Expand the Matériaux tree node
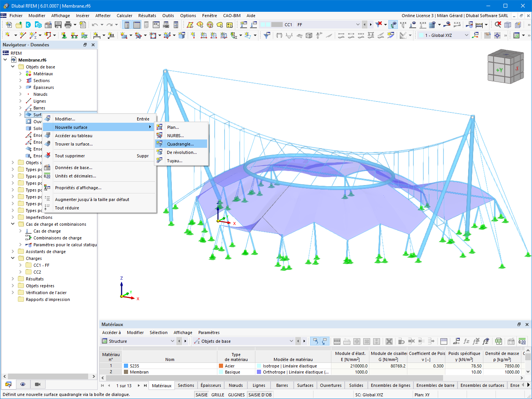The height and width of the screenshot is (399, 532). [21, 74]
